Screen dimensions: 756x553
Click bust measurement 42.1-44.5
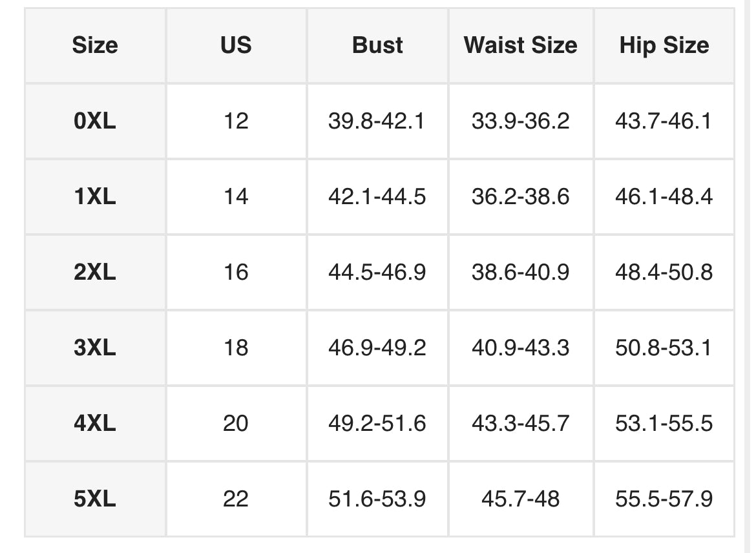click(377, 196)
